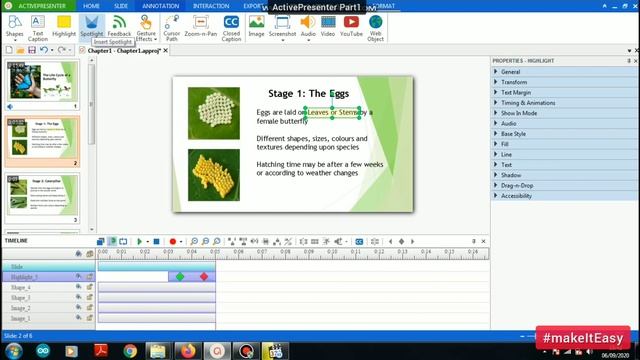Toggle visibility of the Highlight_5 timeline row
The height and width of the screenshot is (360, 640).
[78, 276]
